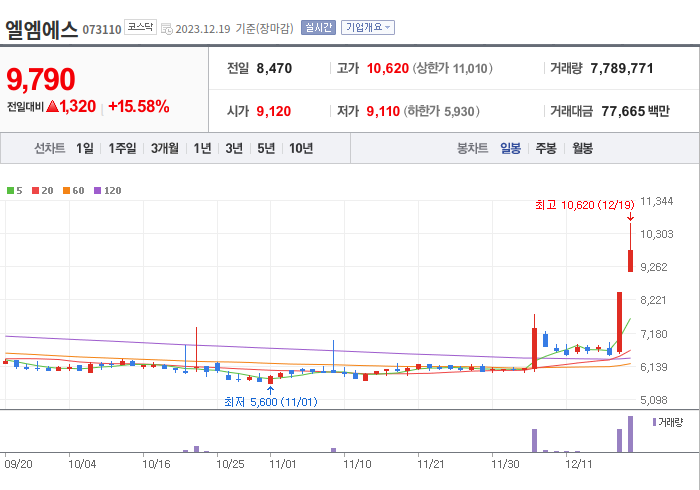Click the 11,344 price axis label
700x490 pixels.
point(656,201)
